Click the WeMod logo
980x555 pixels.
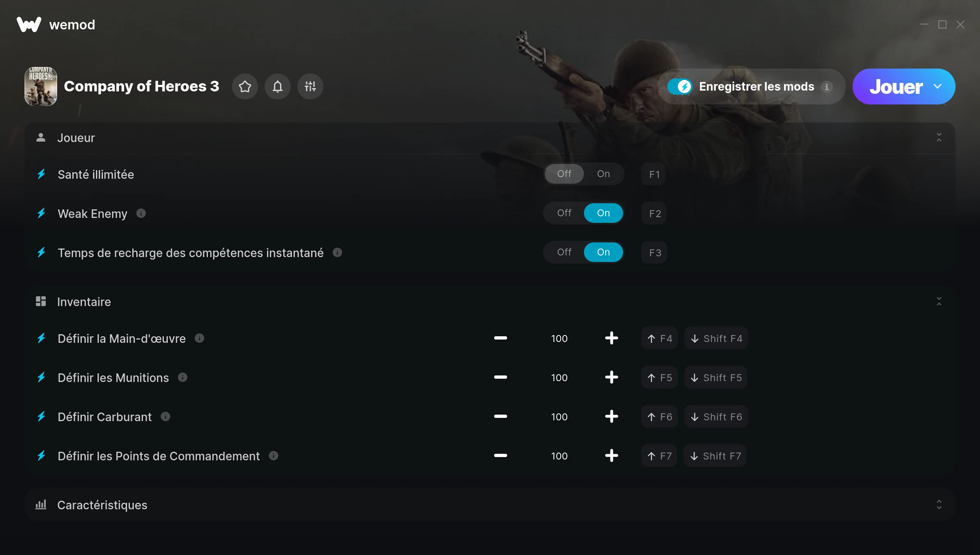tap(29, 24)
